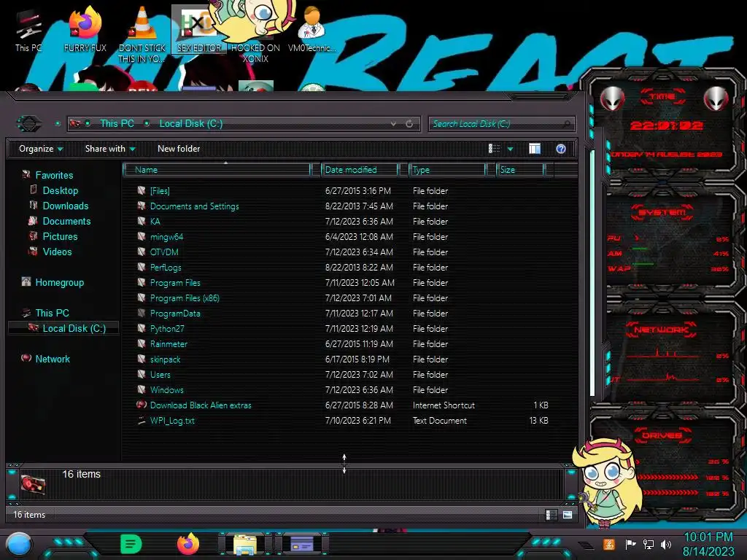Select the SEX EDITOR desktop shortcut
This screenshot has width=747, height=560.
pyautogui.click(x=198, y=29)
